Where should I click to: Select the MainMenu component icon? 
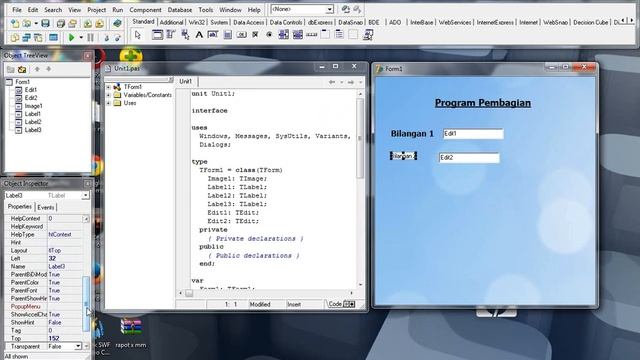coord(171,35)
